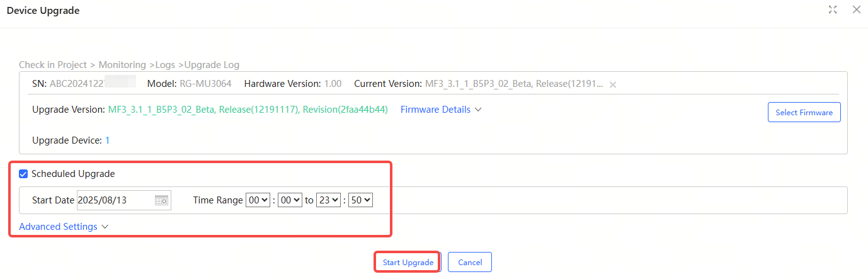Remove the device using the gray X icon
Screen dimensions: 868x279
(x=613, y=84)
